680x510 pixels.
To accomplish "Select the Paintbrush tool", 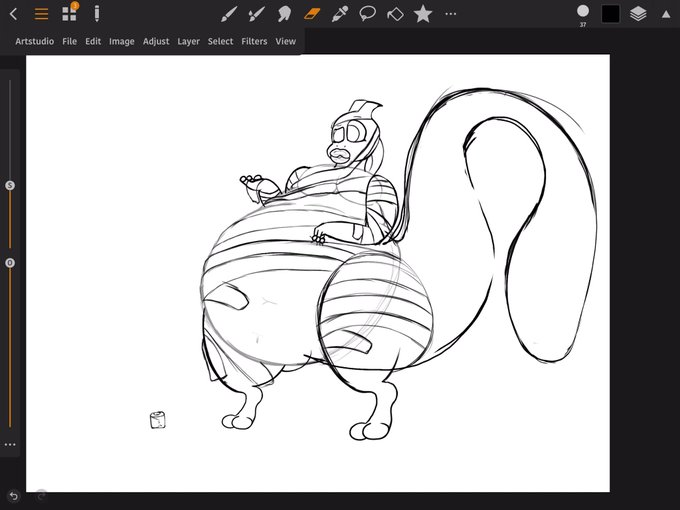I will (x=228, y=14).
